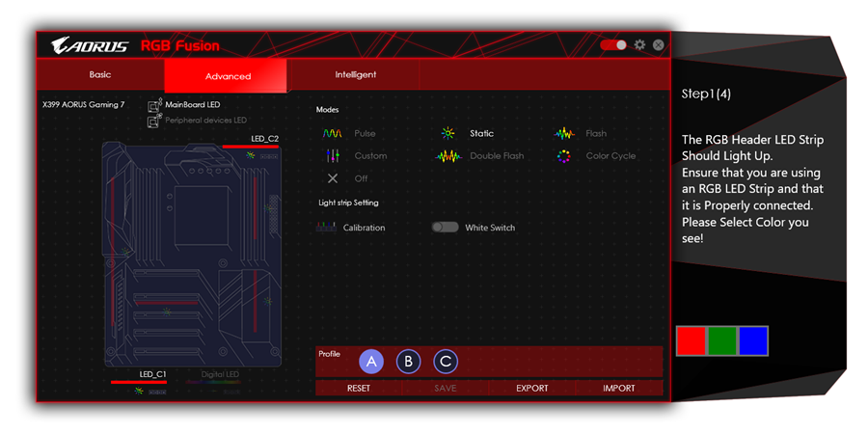
Task: Open settings with the gear icon
Action: click(x=639, y=45)
